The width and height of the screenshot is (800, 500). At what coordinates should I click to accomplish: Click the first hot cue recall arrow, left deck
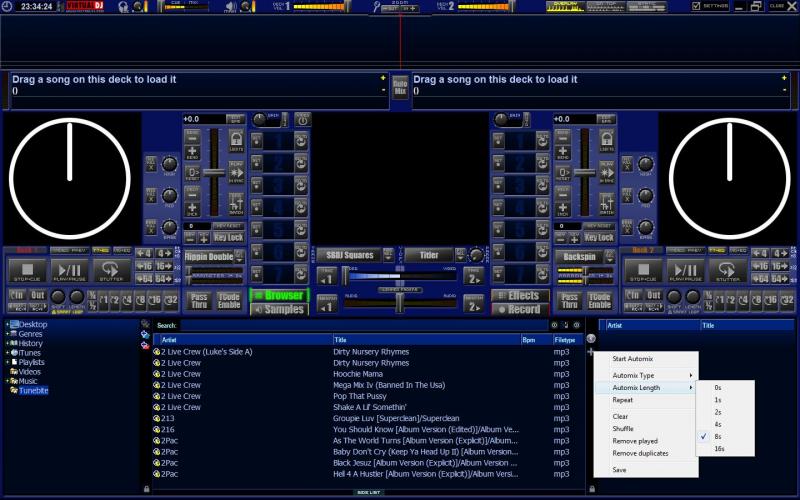click(x=301, y=140)
